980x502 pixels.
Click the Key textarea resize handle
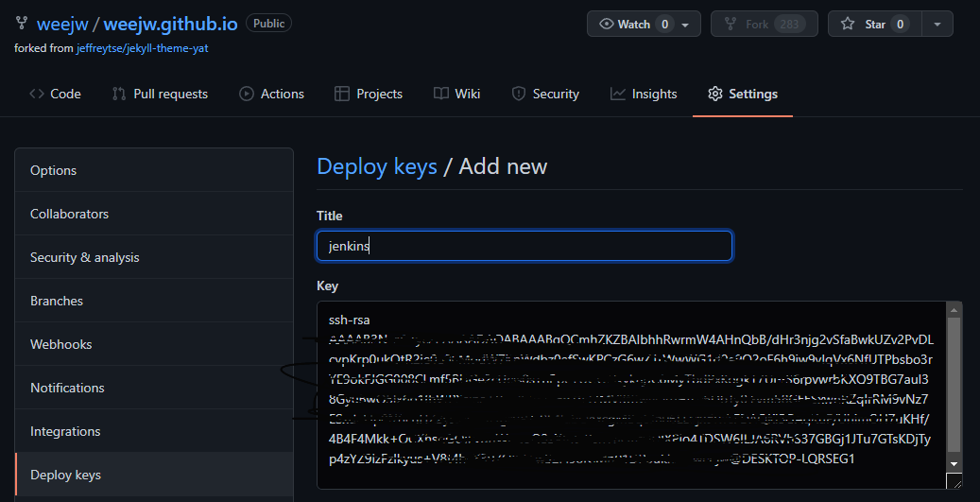[954, 481]
